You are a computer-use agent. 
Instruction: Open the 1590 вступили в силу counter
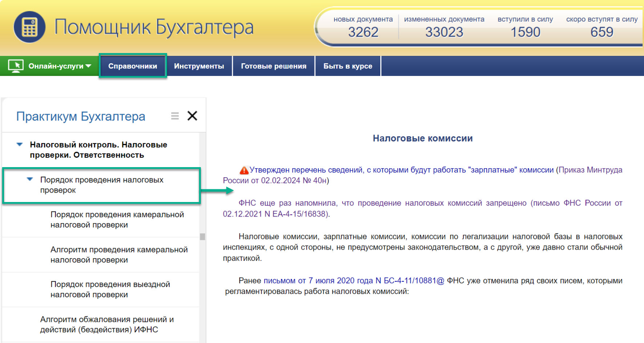coord(525,27)
